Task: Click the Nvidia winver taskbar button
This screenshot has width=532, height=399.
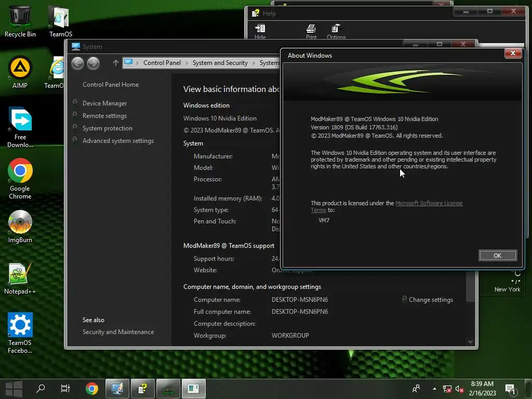Action: pyautogui.click(x=168, y=389)
